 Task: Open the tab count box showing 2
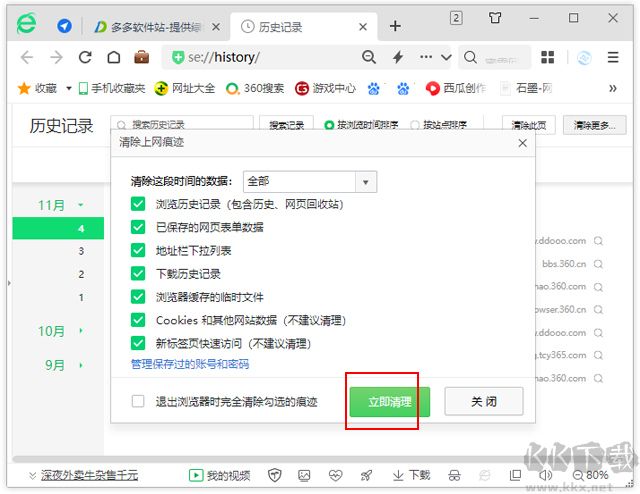coord(456,18)
